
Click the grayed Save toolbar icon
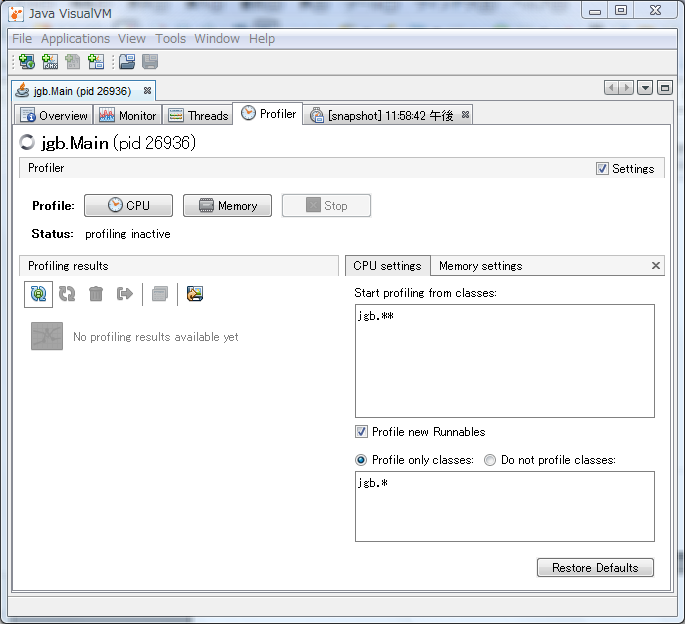(x=150, y=62)
